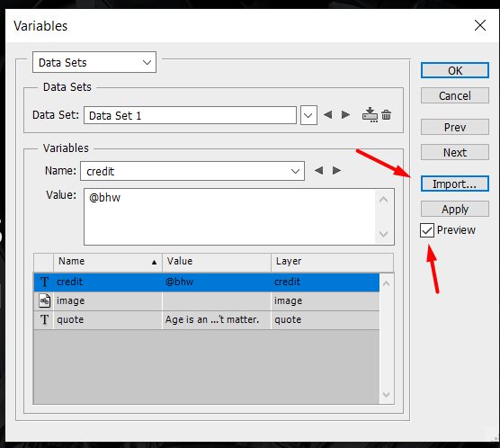500x448 pixels.
Task: Open the variable Name dropdown
Action: (192, 171)
